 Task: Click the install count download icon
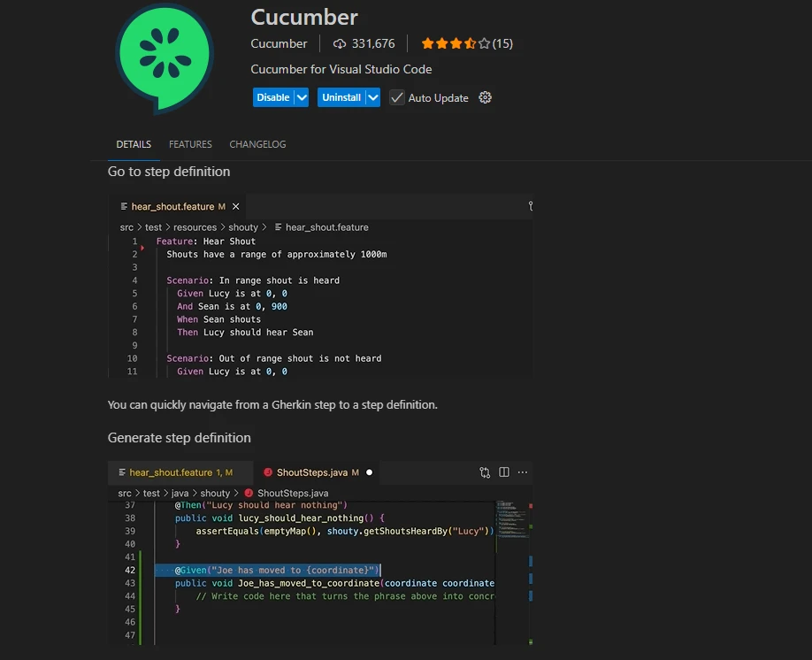coord(340,43)
